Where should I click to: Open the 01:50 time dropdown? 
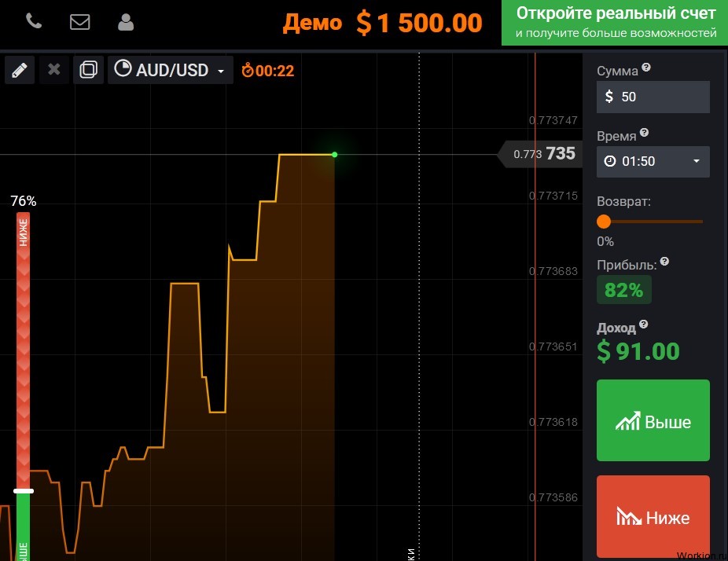(x=653, y=162)
